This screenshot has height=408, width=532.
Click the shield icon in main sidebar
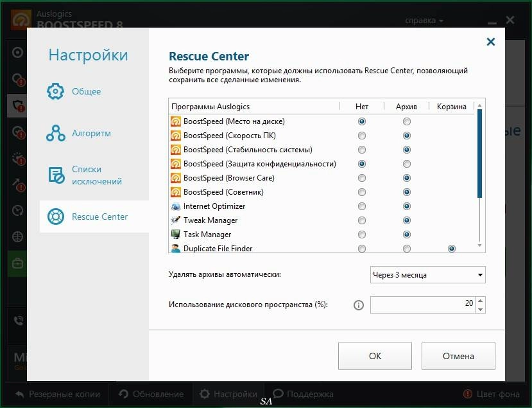coord(19,105)
